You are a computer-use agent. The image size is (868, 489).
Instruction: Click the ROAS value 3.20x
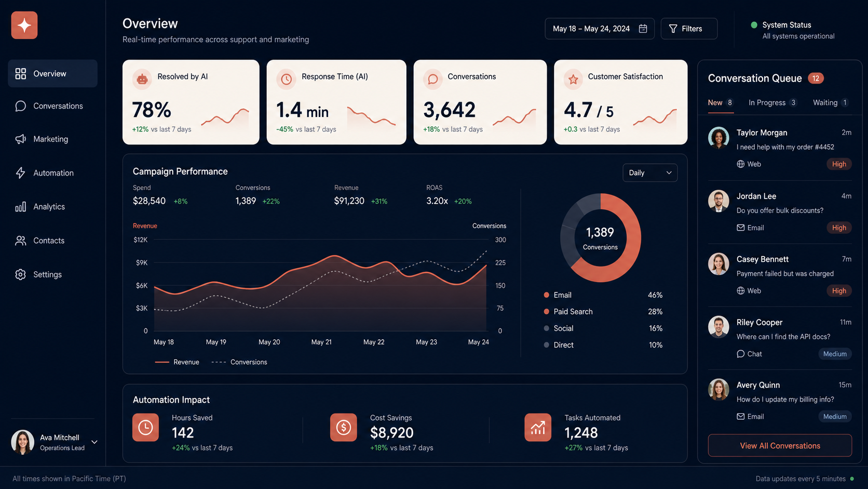click(437, 201)
